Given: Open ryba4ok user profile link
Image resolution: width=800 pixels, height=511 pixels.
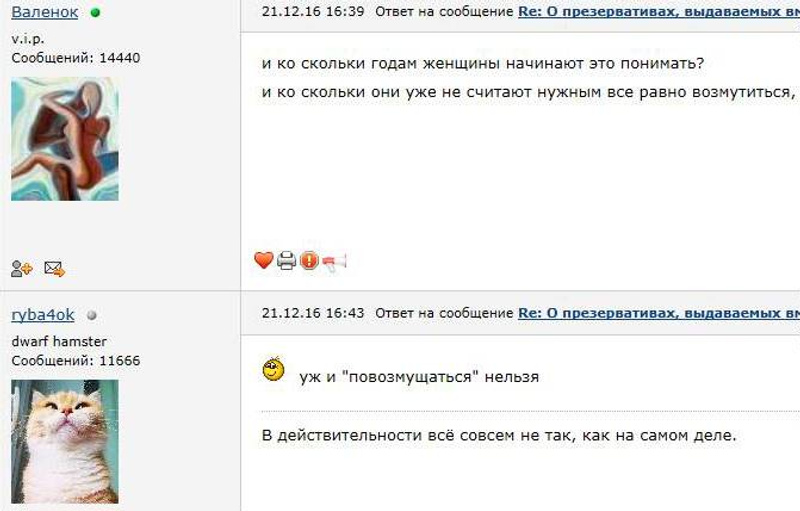Looking at the screenshot, I should [43, 315].
